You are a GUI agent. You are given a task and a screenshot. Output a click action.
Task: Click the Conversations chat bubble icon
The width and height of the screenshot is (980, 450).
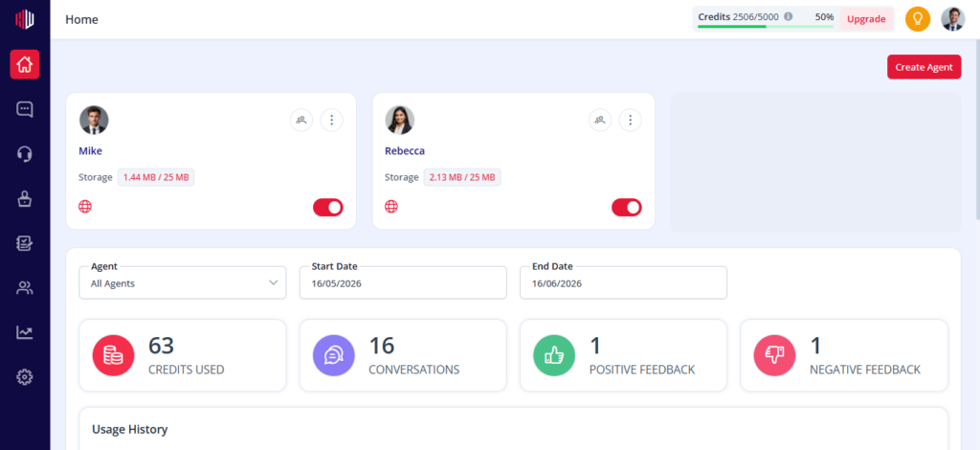point(334,355)
